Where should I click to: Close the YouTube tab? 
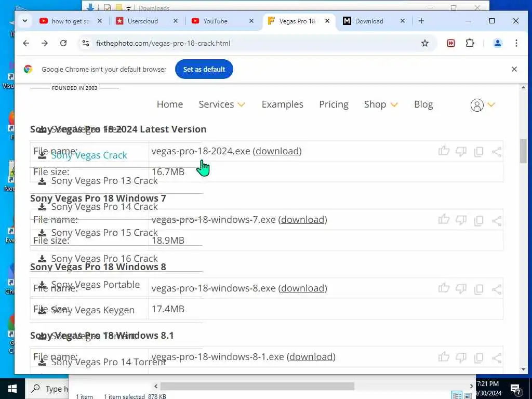click(251, 21)
